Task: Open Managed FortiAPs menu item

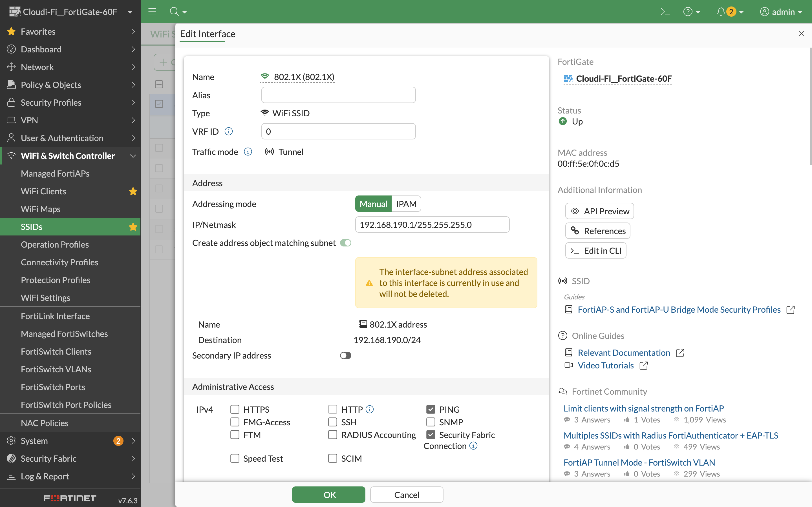Action: 55,173
